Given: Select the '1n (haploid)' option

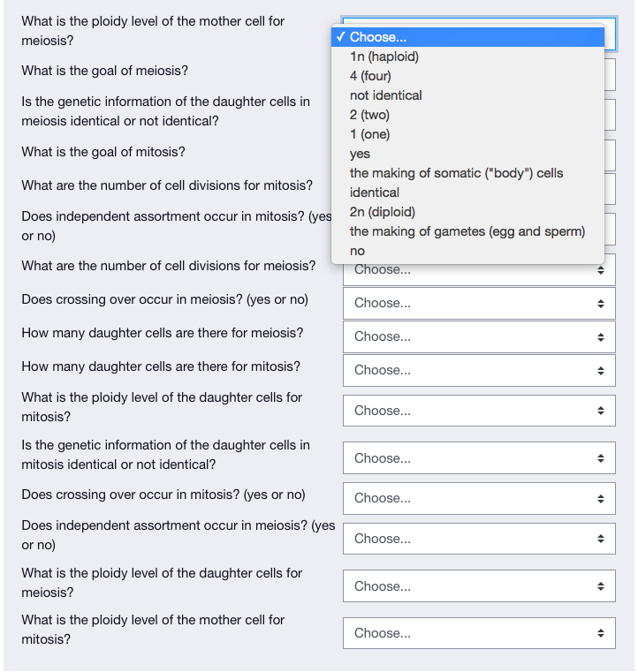Looking at the screenshot, I should [x=467, y=57].
